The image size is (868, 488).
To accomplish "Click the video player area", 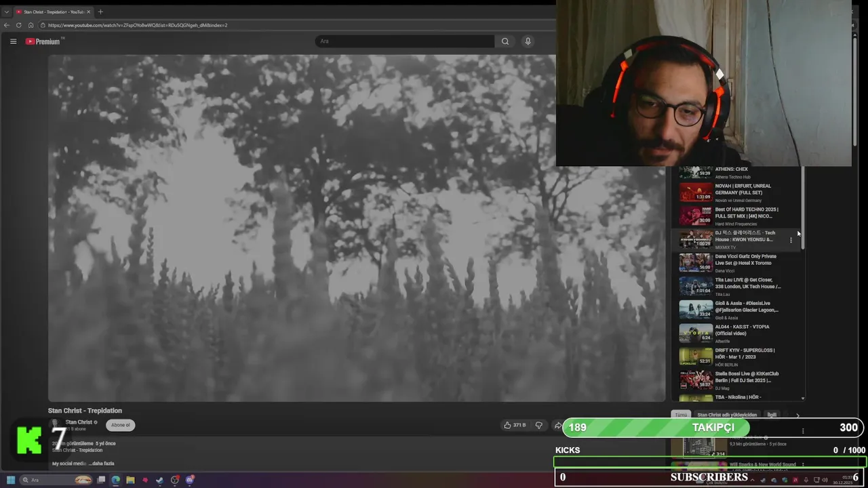I will (x=357, y=228).
